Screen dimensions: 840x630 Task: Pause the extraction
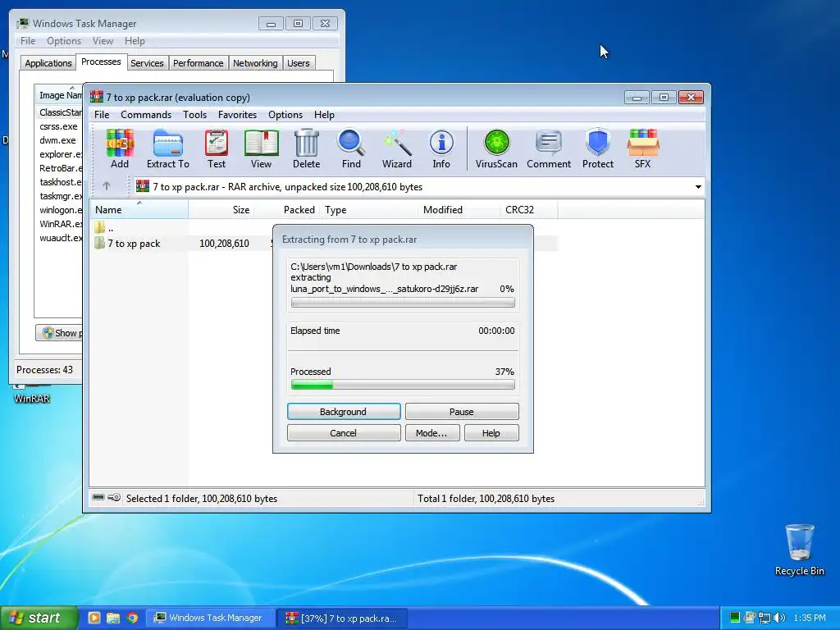click(x=462, y=412)
